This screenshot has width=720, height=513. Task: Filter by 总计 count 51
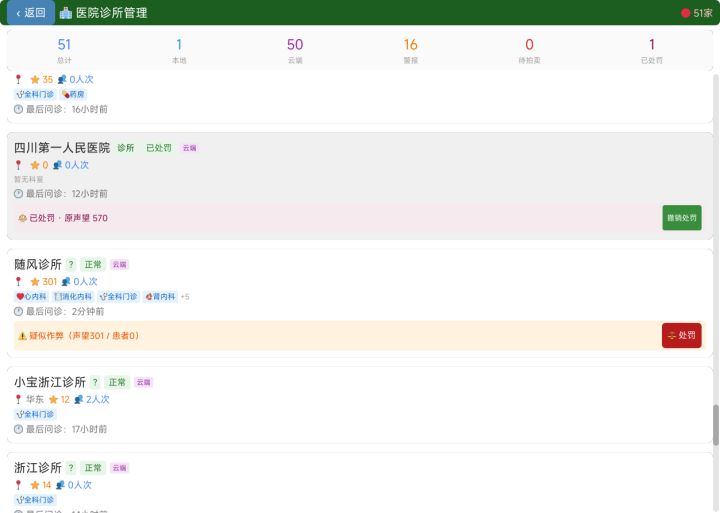tap(64, 50)
